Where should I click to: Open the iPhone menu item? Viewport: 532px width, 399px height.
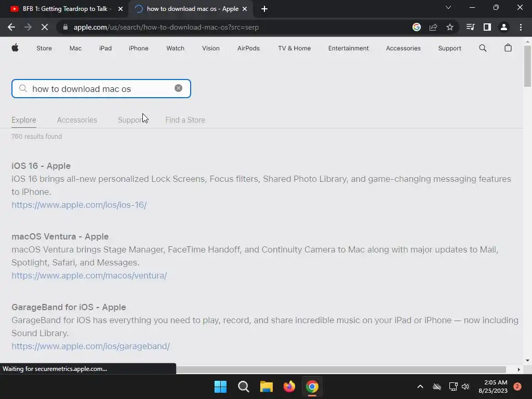click(138, 48)
